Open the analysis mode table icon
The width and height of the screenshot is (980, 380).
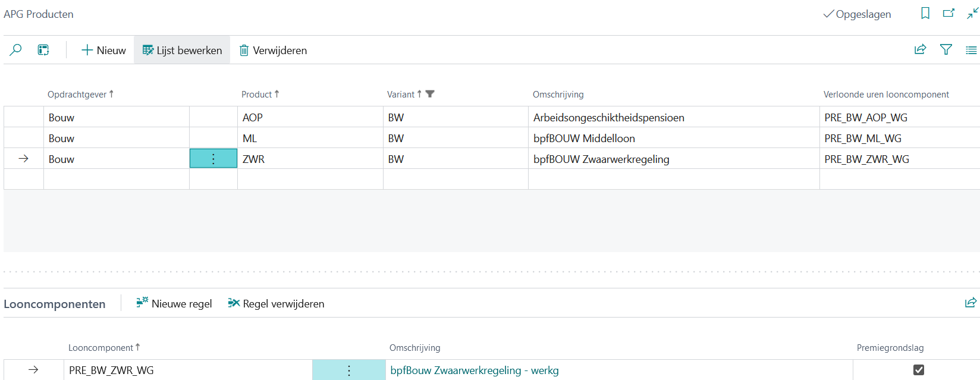pos(43,50)
